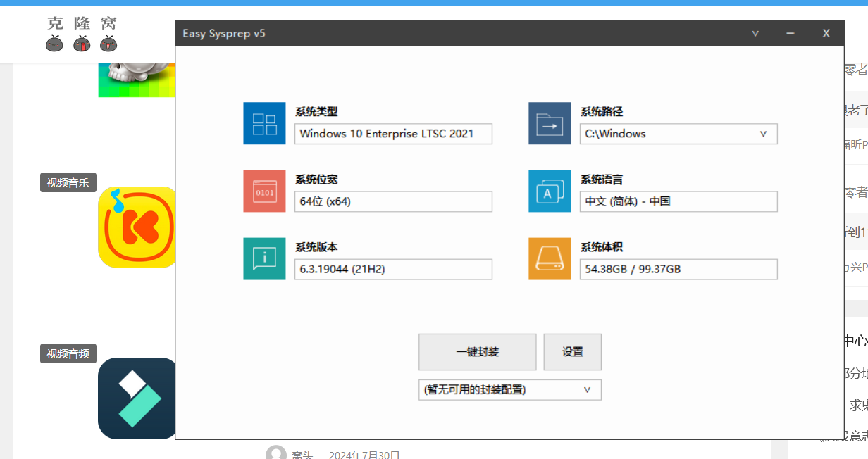Click the 系统体积 label text
Image resolution: width=868 pixels, height=459 pixels.
coord(602,247)
